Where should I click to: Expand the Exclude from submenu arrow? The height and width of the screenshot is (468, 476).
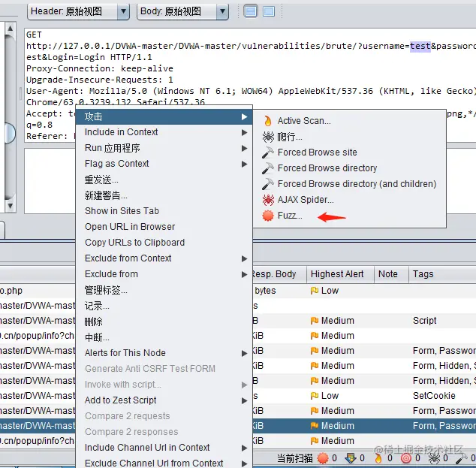coord(244,274)
